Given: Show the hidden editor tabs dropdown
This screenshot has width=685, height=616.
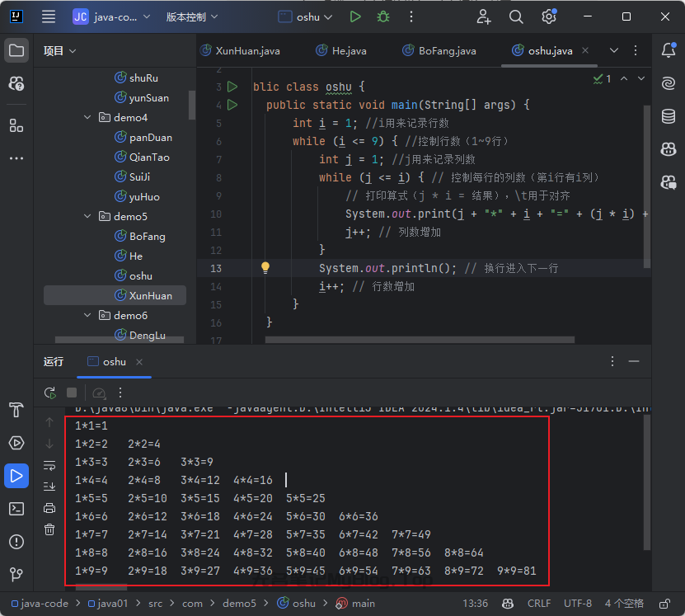Looking at the screenshot, I should (614, 50).
